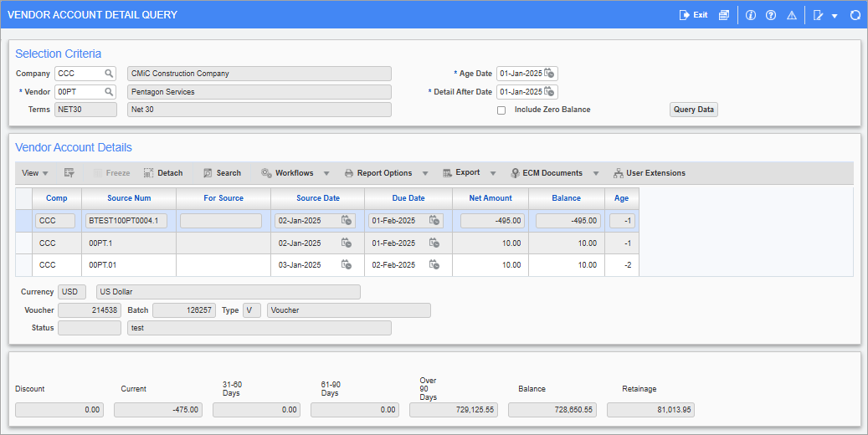868x435 pixels.
Task: Sort by the For Source column header
Action: point(223,198)
